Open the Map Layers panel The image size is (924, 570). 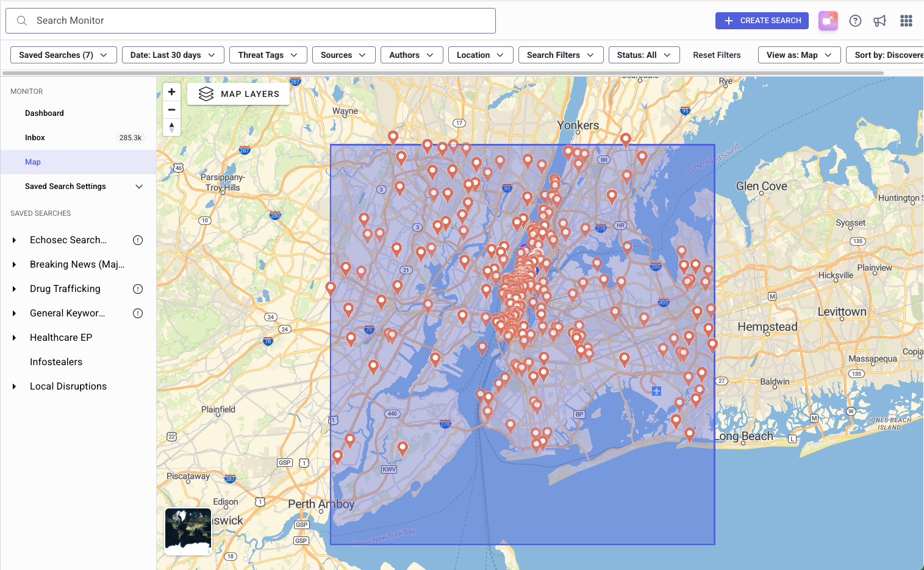click(238, 94)
